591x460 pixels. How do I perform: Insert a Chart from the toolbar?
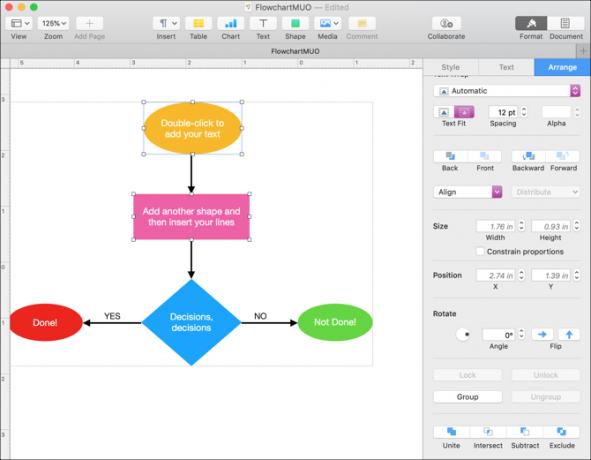231,23
